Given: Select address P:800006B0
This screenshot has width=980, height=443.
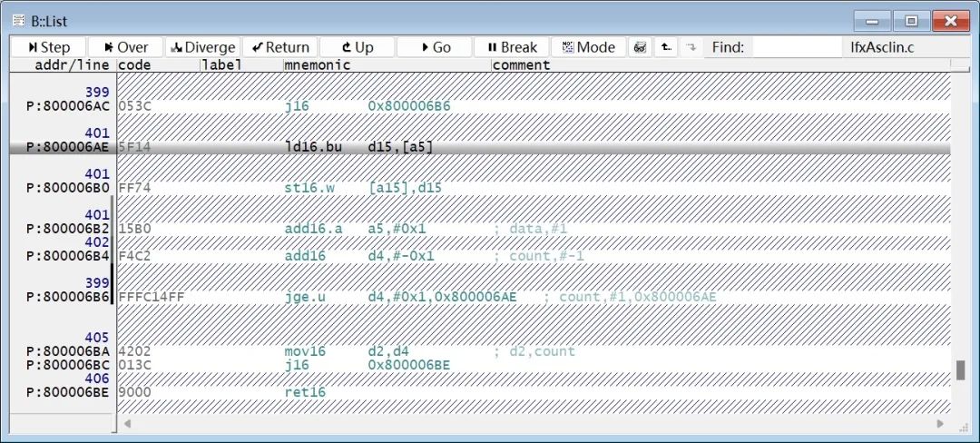Looking at the screenshot, I should click(x=67, y=188).
